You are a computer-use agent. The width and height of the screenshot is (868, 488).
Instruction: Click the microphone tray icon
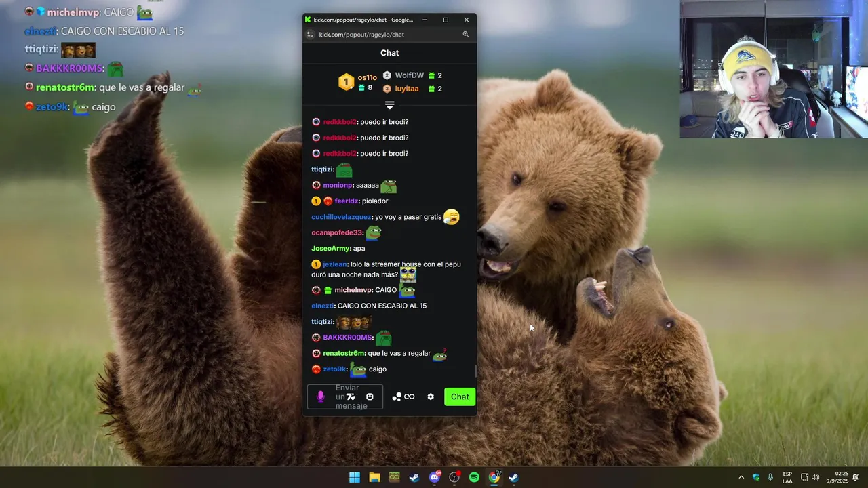point(770,477)
